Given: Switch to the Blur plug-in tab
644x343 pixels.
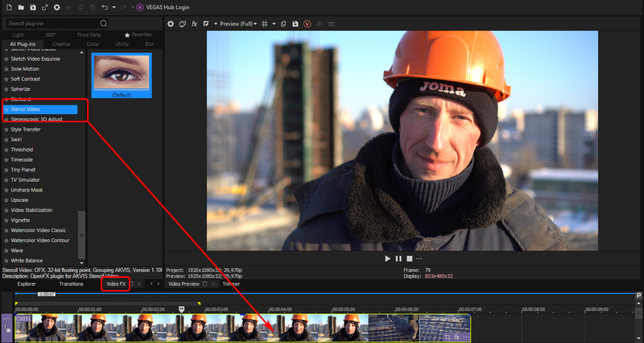Looking at the screenshot, I should click(150, 44).
